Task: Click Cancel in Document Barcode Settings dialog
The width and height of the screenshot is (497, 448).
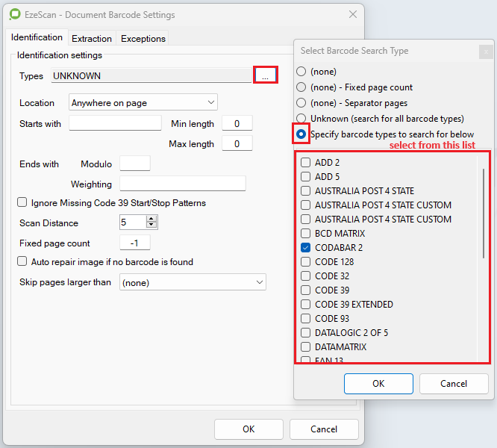Action: (324, 429)
